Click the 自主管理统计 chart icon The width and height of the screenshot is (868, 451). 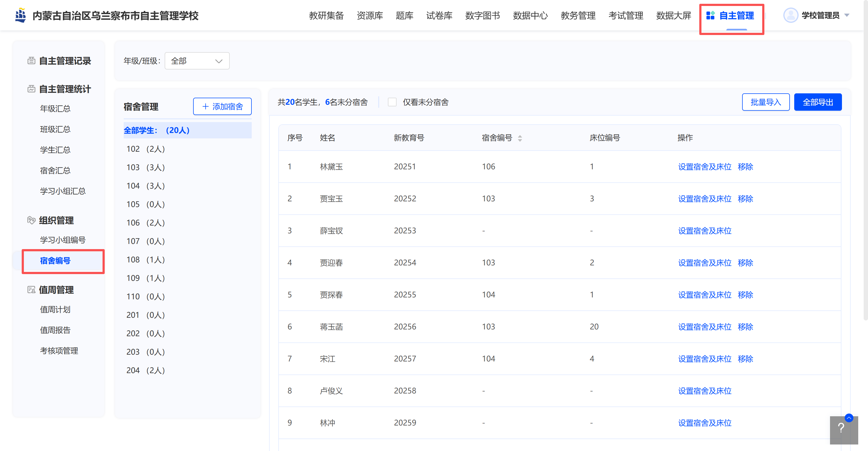(x=31, y=89)
